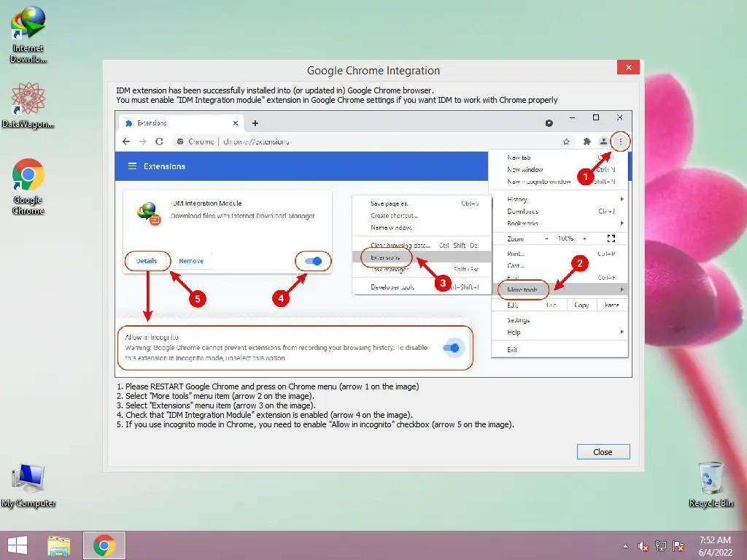The height and width of the screenshot is (560, 747).
Task: Click the zoom plus control in the image
Action: [584, 238]
